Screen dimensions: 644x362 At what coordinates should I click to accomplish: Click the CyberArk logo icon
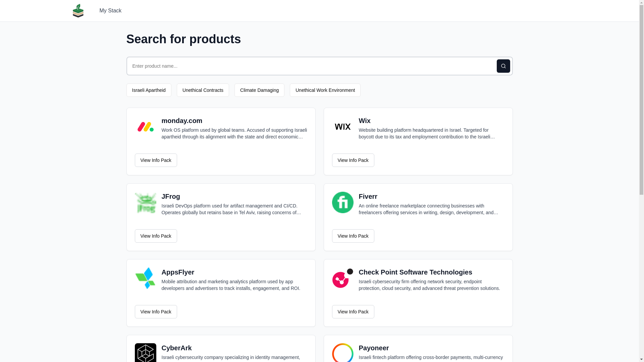(146, 353)
